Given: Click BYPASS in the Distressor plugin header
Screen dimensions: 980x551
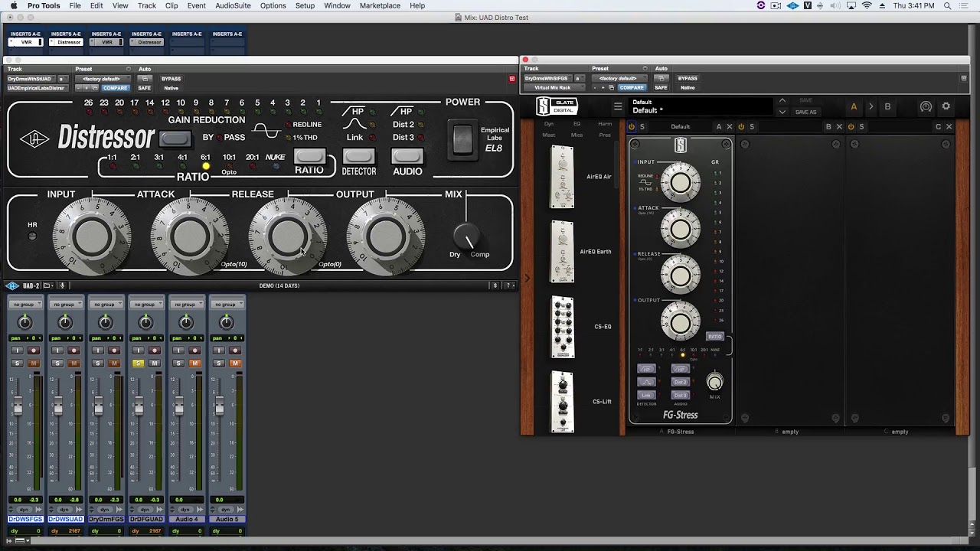Looking at the screenshot, I should [171, 79].
